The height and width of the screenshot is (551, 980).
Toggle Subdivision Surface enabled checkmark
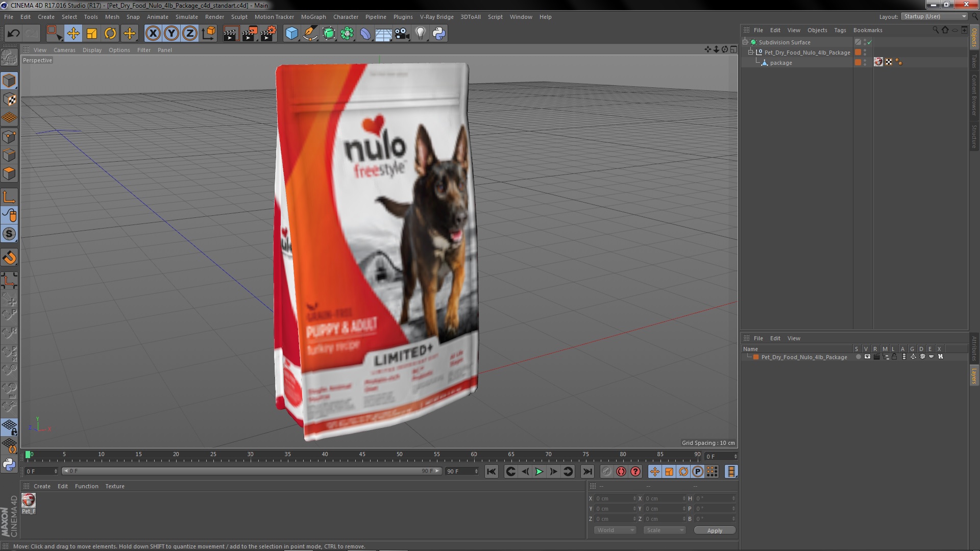tap(870, 42)
